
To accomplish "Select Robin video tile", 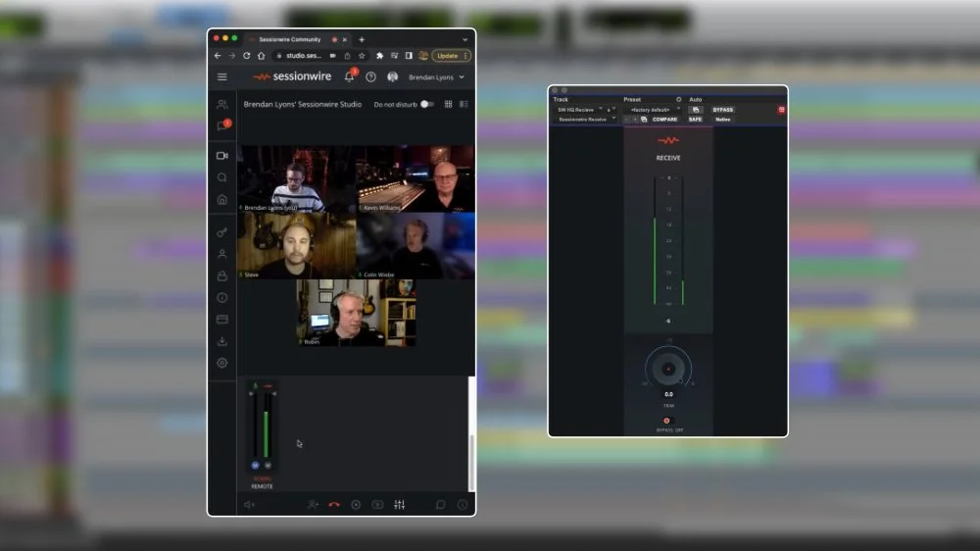I will pyautogui.click(x=356, y=313).
